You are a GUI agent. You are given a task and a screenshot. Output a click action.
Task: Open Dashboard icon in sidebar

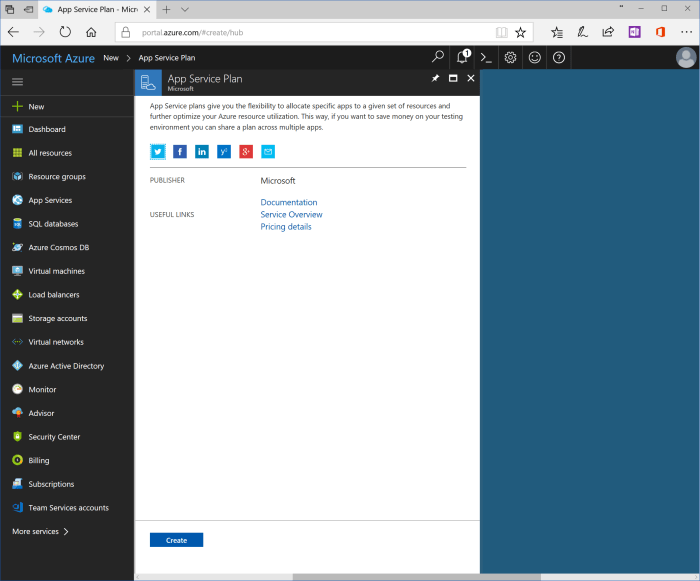pyautogui.click(x=17, y=129)
